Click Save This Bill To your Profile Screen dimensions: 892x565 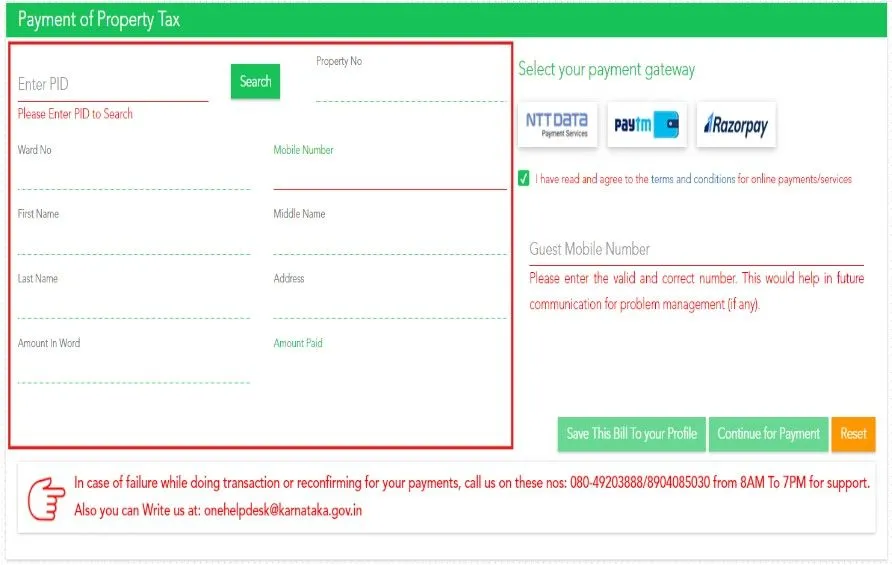(631, 434)
